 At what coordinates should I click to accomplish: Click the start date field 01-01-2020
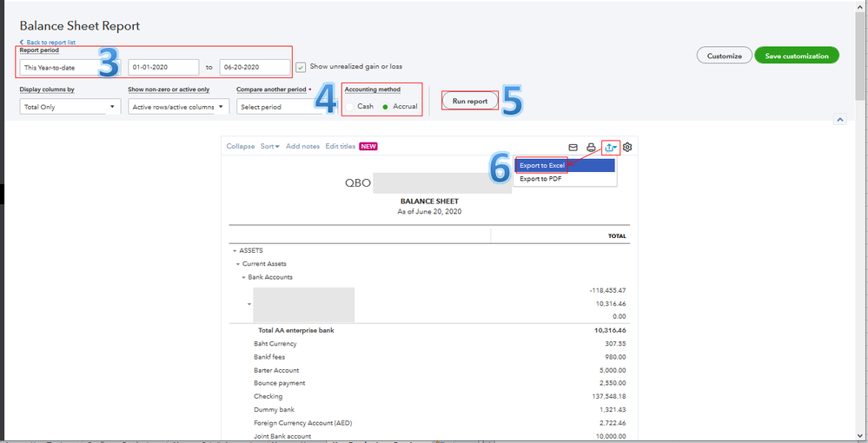pos(163,67)
